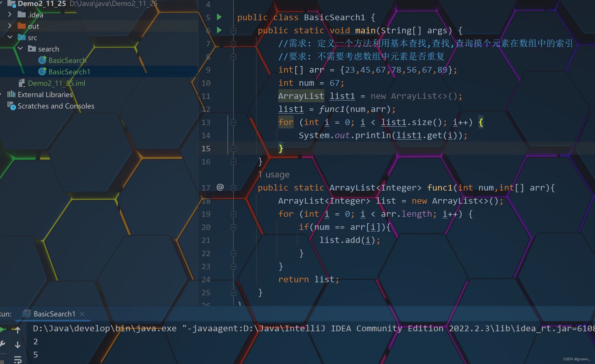Select Demo2_11_25.iml file
595x364 pixels.
tap(56, 83)
